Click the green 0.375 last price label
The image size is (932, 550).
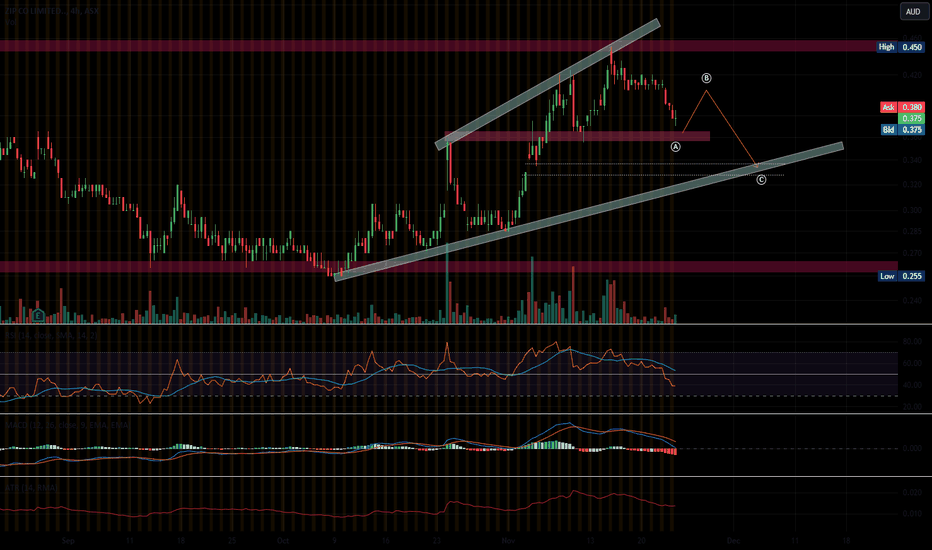912,118
